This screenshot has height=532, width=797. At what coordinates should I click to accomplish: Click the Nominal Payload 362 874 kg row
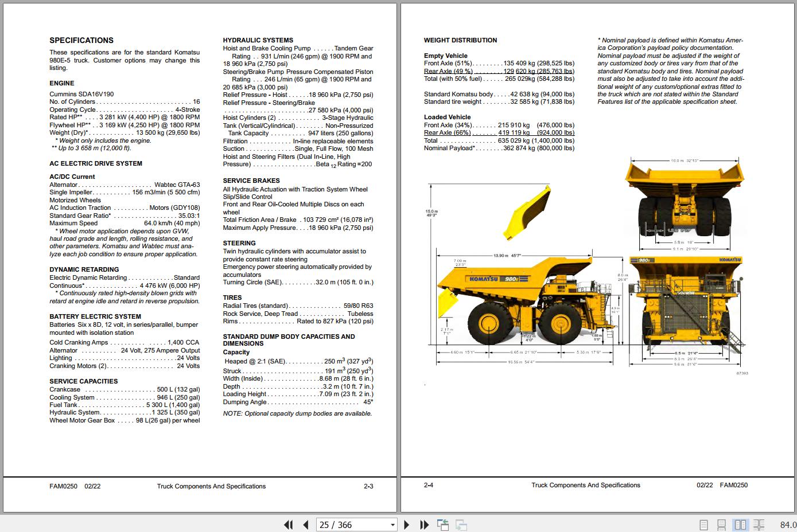[x=499, y=148]
